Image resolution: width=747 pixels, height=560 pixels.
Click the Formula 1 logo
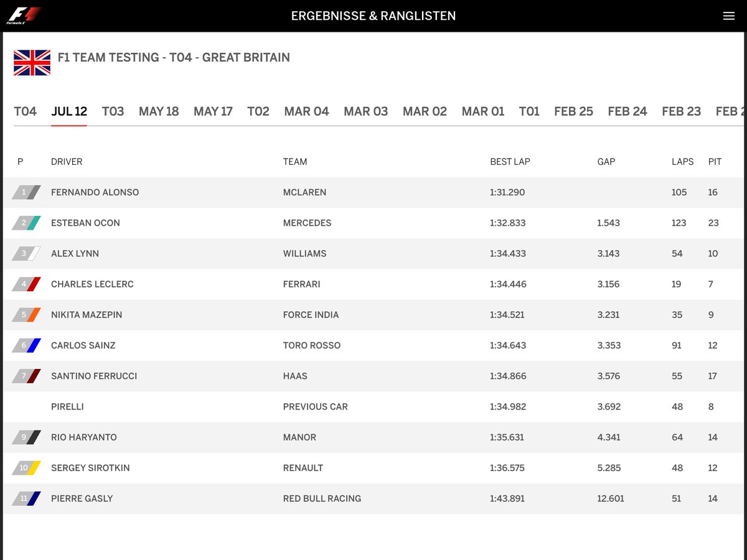pos(24,16)
